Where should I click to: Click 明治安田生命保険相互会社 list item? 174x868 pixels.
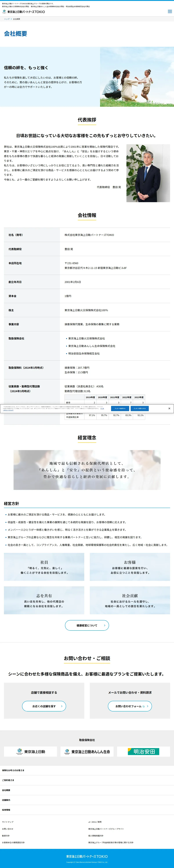coord(84,353)
